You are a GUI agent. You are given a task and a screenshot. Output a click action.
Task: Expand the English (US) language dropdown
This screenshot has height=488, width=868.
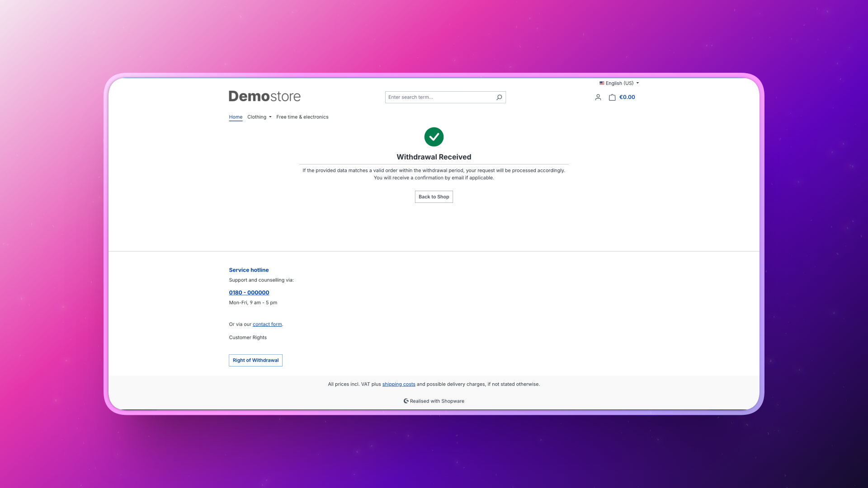(x=619, y=83)
